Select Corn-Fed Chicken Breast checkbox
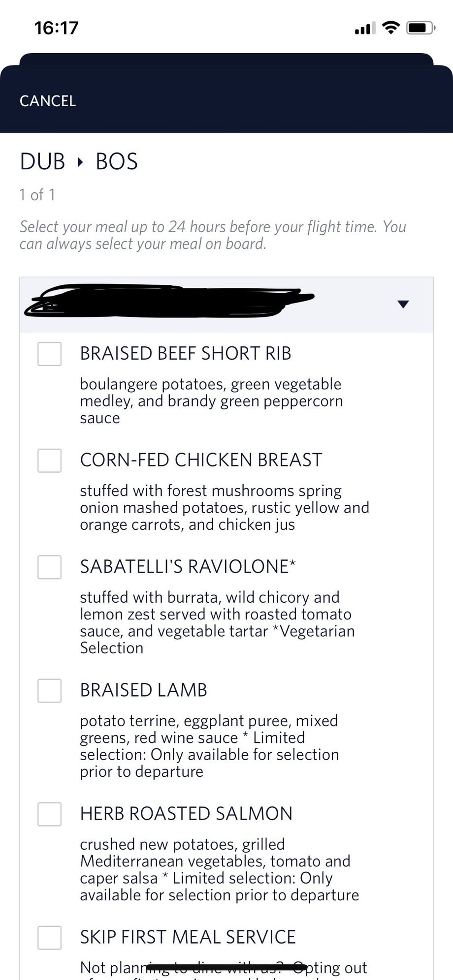 [x=50, y=460]
